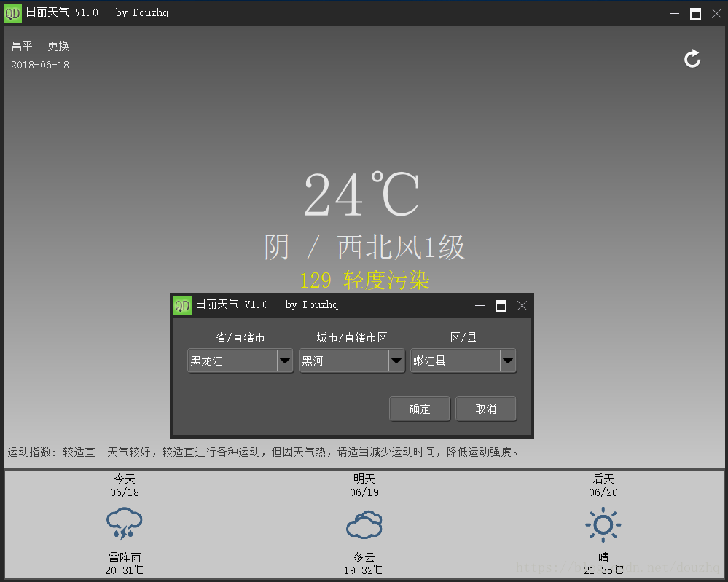Click the QD app logo in main title bar

[12, 13]
